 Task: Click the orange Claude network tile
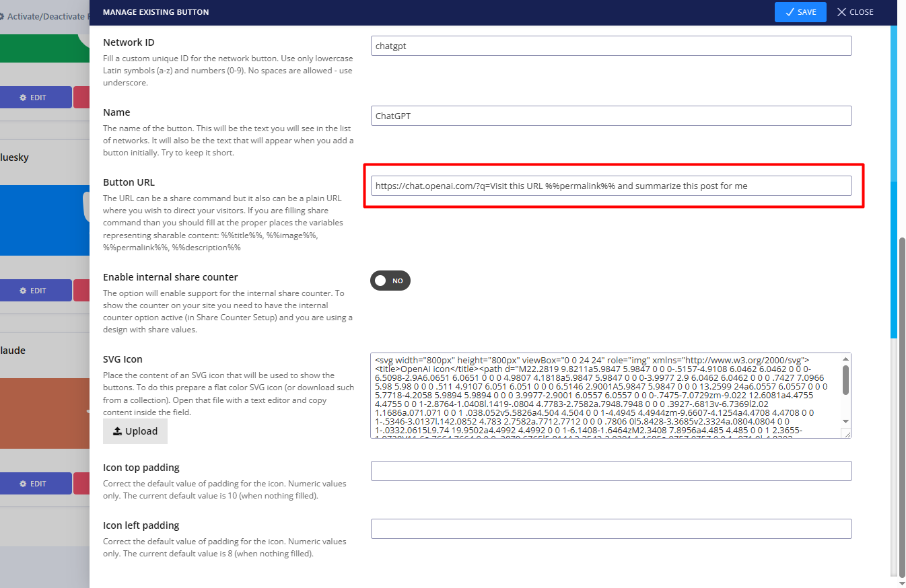pos(44,412)
